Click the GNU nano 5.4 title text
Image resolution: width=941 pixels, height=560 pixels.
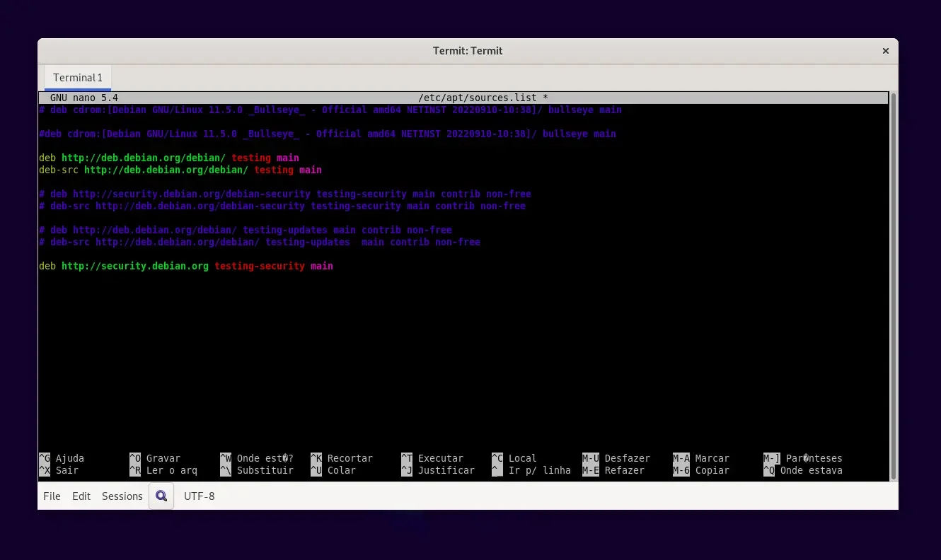click(84, 98)
